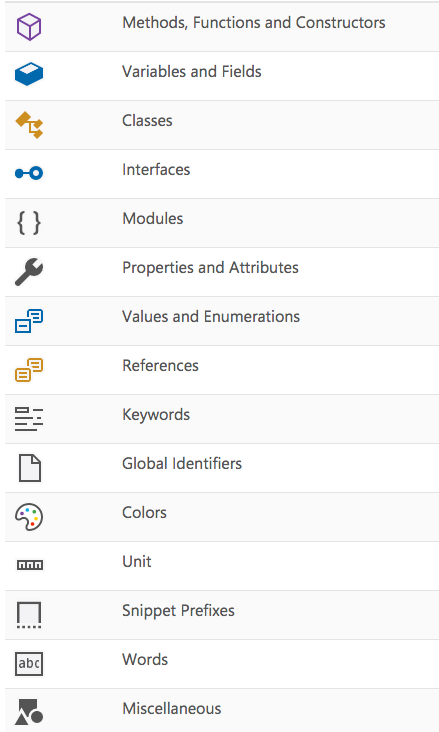Select the ruler Unit icon
This screenshot has height=732, width=439.
click(30, 565)
